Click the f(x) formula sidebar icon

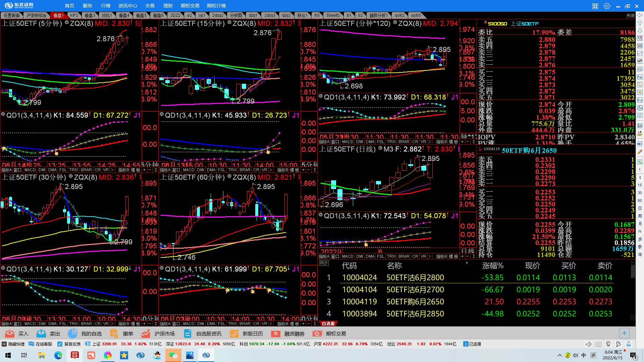tap(640, 108)
